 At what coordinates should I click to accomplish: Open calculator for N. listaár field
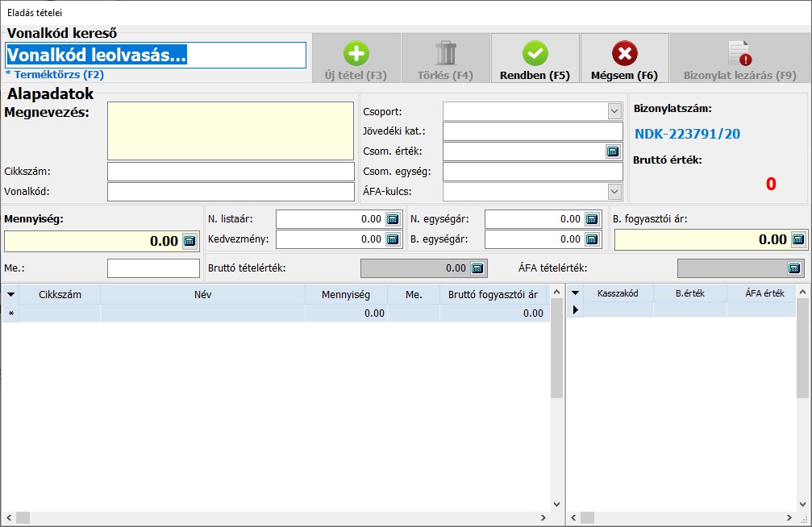tap(393, 219)
